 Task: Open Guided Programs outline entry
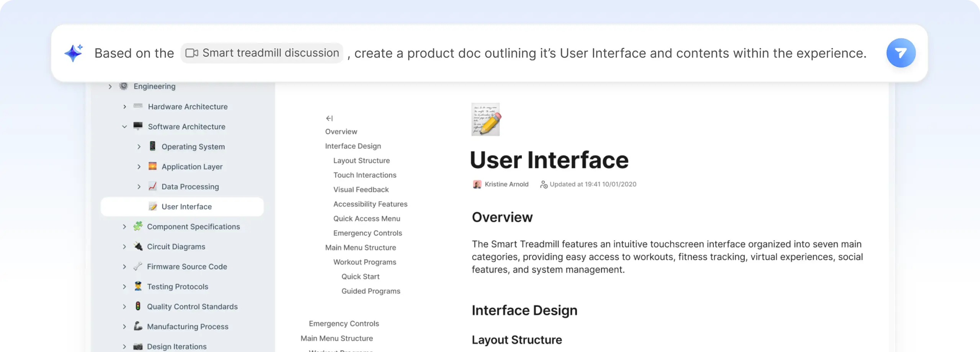[371, 291]
